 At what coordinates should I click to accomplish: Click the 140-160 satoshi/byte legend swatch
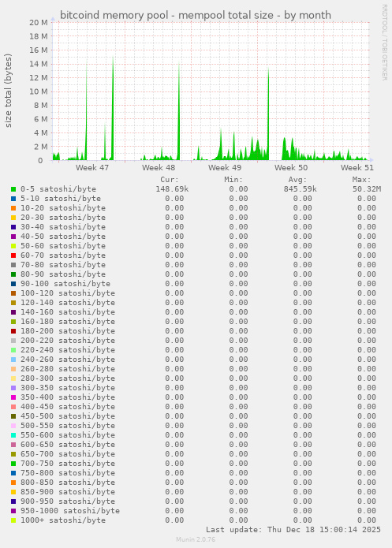coord(13,311)
